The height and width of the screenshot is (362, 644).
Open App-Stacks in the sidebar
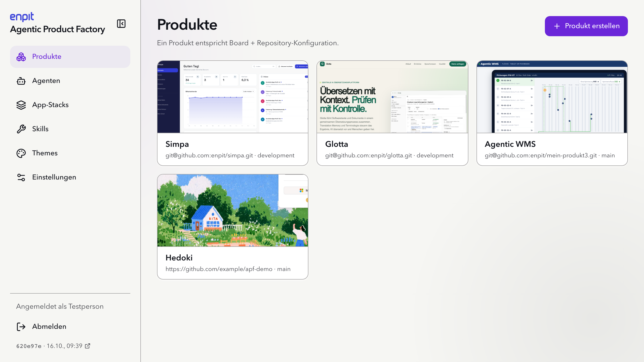[x=70, y=105]
